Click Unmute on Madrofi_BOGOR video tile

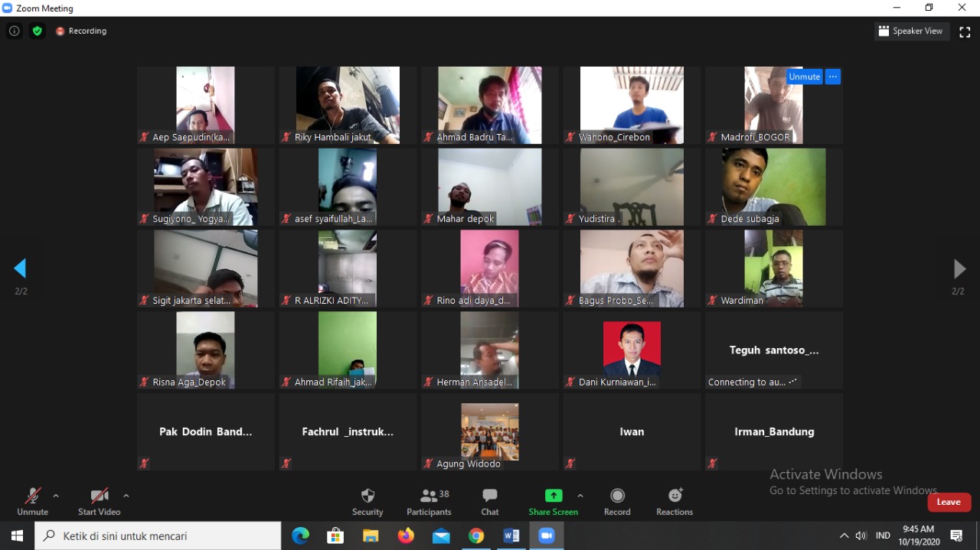[804, 76]
